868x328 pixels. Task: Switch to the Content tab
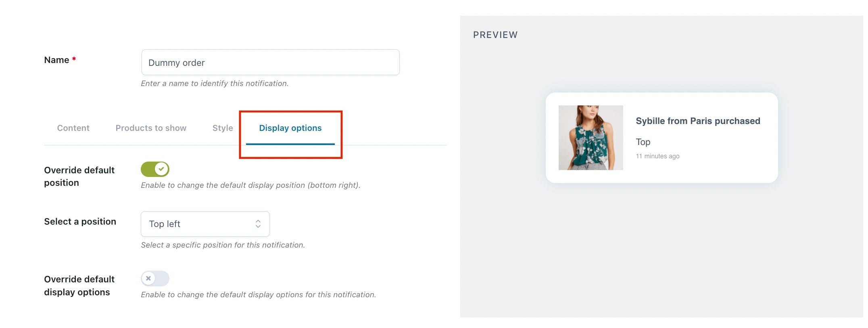(73, 128)
